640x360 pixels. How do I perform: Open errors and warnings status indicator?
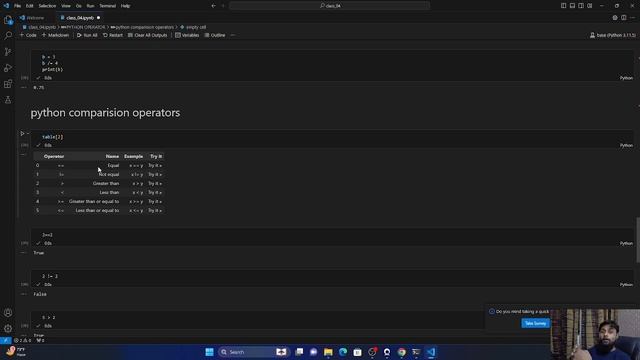22,340
